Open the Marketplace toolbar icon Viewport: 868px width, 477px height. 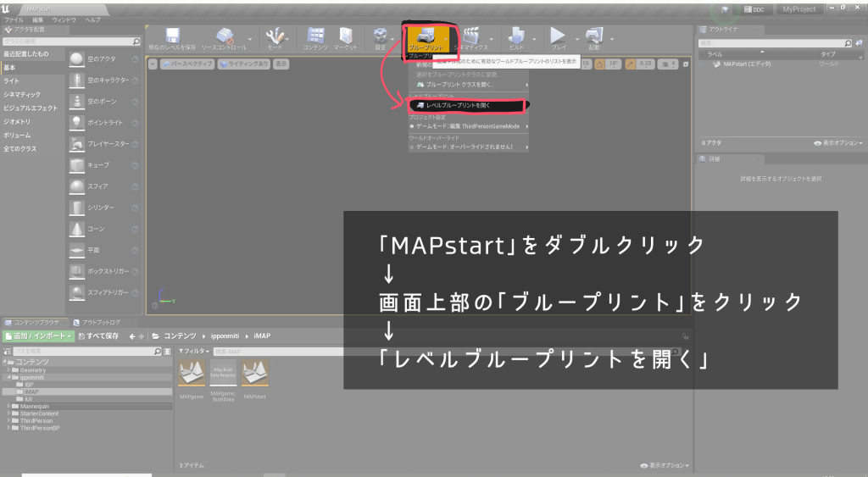tap(346, 36)
